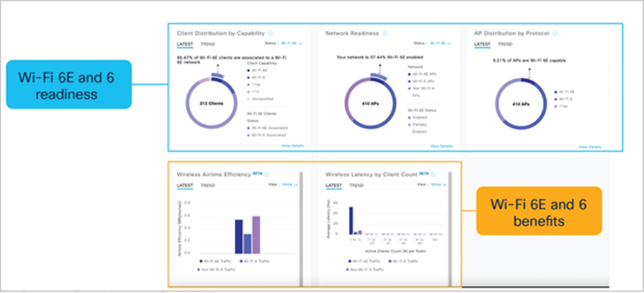
Task: Open info icon beside Wireless Latency by Client Count
Action: pyautogui.click(x=433, y=174)
